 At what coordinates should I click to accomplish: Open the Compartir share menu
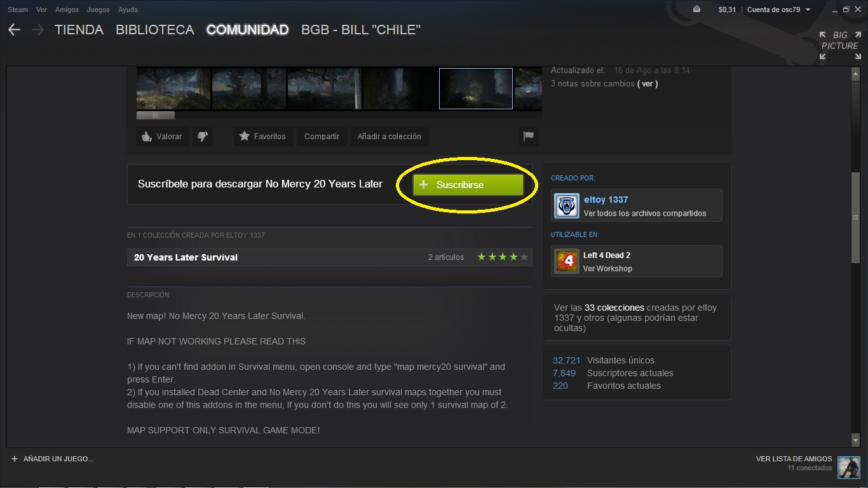322,136
